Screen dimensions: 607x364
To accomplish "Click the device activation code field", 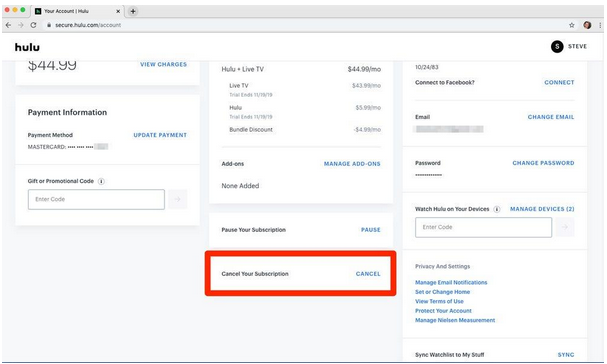I will (x=484, y=227).
